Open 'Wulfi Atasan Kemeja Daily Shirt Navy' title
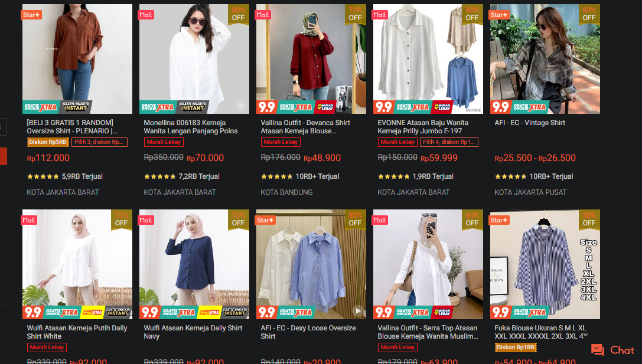The height and width of the screenshot is (364, 642). [x=193, y=332]
